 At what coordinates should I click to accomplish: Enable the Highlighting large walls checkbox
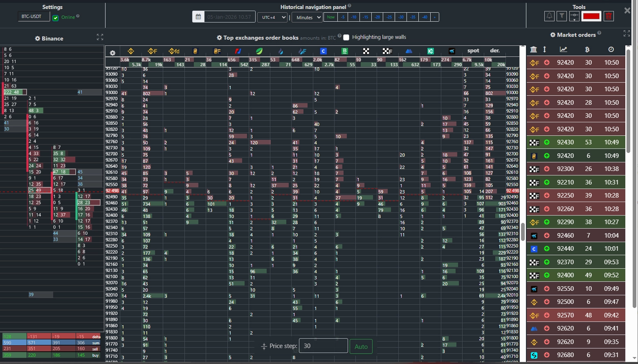click(x=346, y=37)
